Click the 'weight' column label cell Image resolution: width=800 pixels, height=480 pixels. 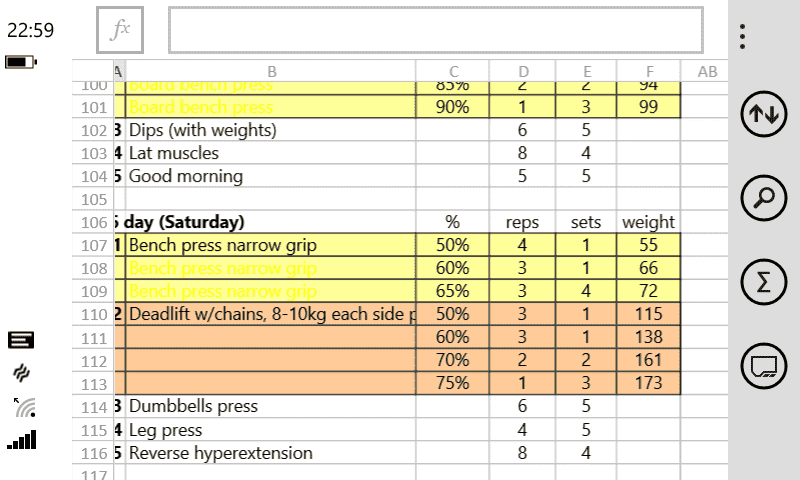coord(648,222)
